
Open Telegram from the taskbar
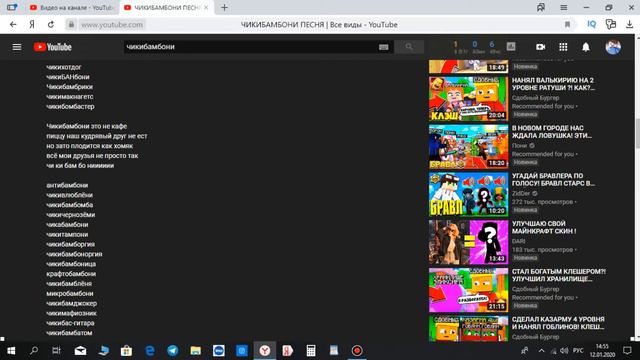pyautogui.click(x=173, y=351)
